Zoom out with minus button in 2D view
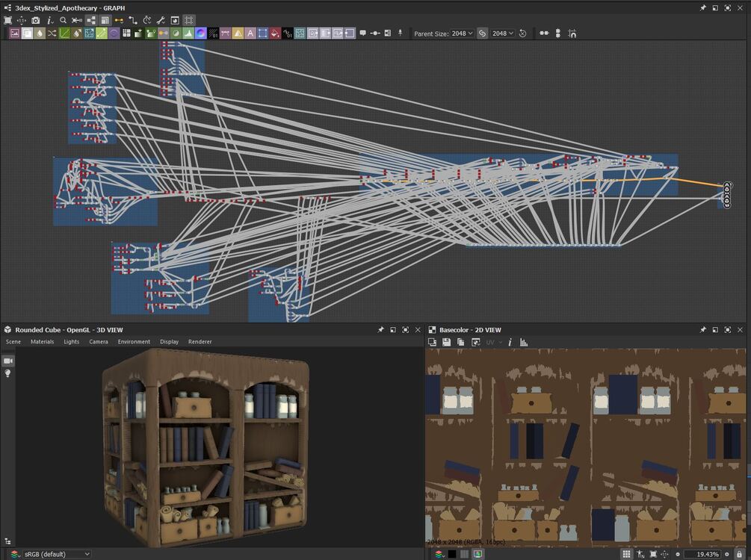 tap(678, 554)
